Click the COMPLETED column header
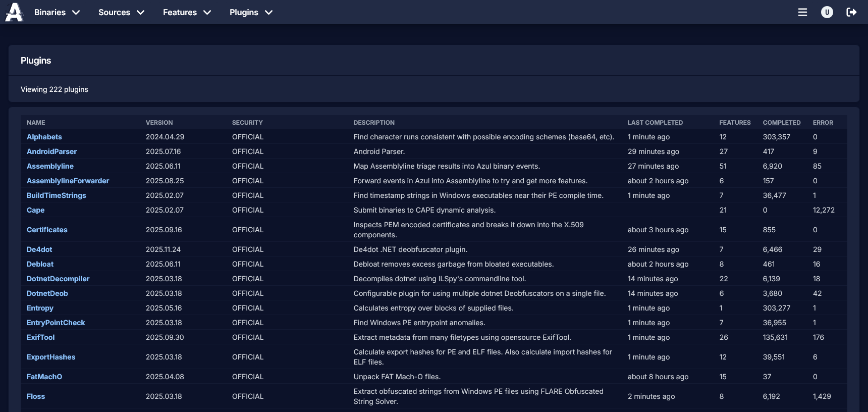 click(x=782, y=123)
